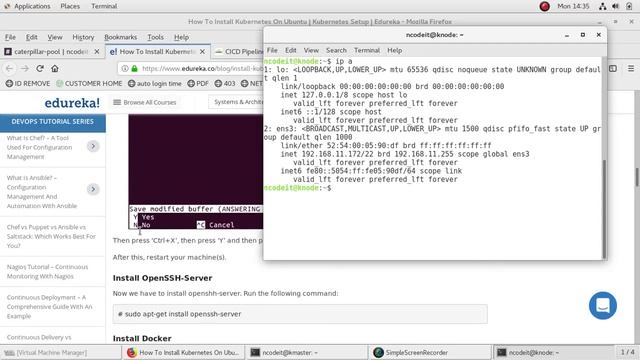Maximize the ncodeit@knode terminal window
Viewport: 640px width, 360px height.
tap(583, 35)
